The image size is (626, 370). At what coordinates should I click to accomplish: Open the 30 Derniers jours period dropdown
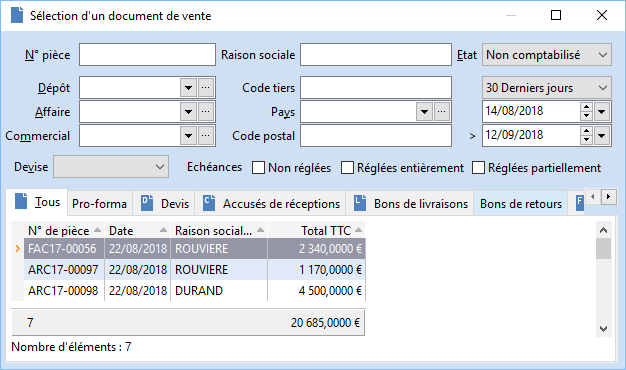click(547, 87)
